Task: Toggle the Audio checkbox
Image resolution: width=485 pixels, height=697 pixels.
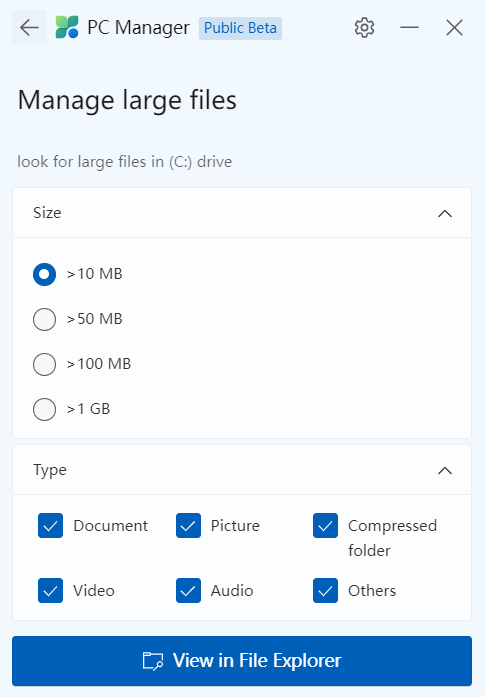Action: pos(188,590)
